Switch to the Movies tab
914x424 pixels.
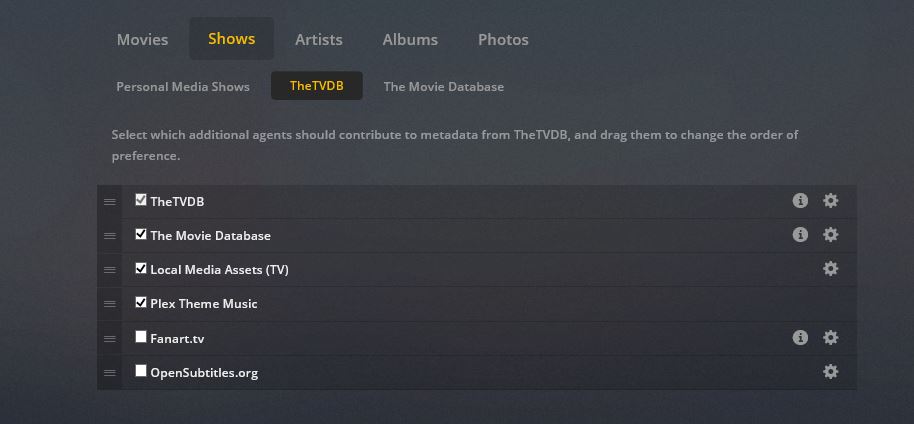click(x=142, y=39)
